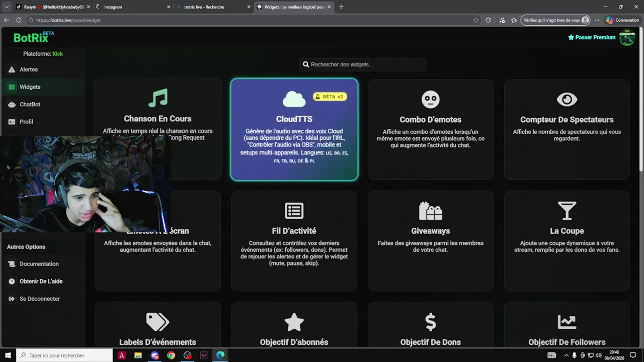The width and height of the screenshot is (644, 362).
Task: Click the Windows taskbar search box
Action: 64,355
